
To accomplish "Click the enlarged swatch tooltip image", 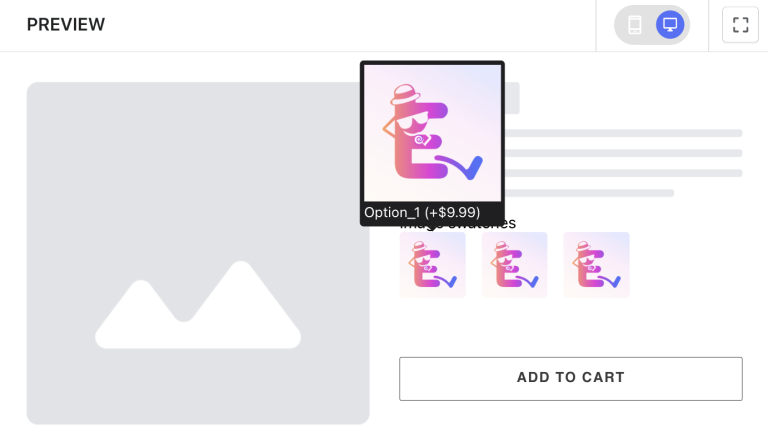I will click(432, 133).
